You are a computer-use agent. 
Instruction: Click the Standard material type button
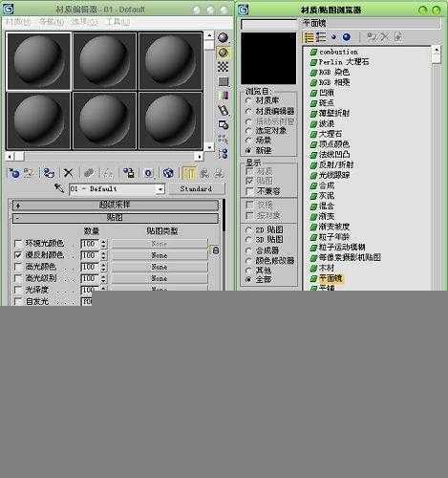[x=196, y=188]
